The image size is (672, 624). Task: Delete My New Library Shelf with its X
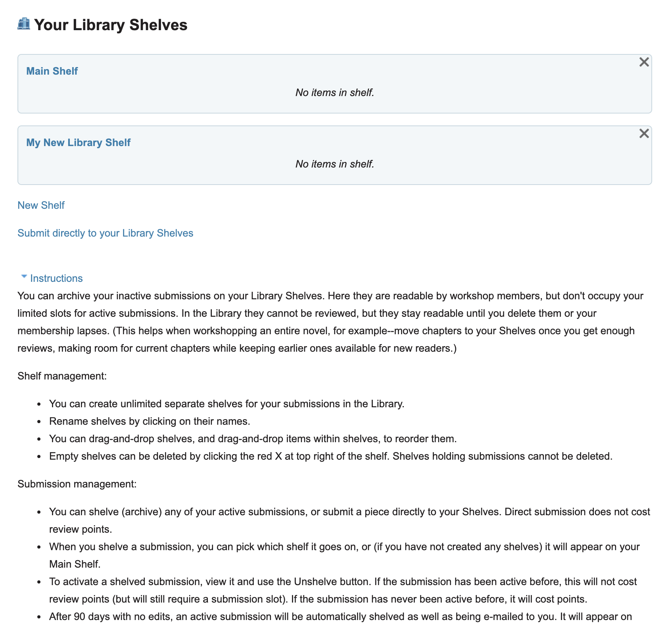pyautogui.click(x=644, y=133)
